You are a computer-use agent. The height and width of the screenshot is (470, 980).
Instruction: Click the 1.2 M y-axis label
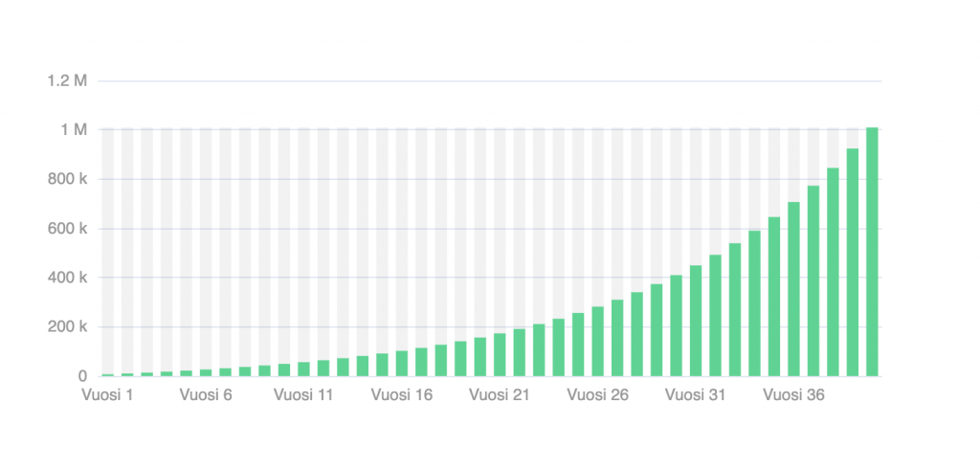[68, 81]
